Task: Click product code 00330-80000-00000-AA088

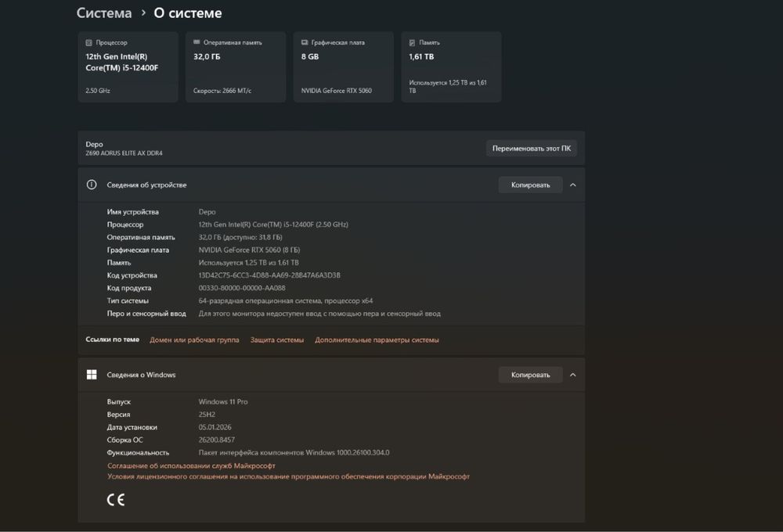Action: [242, 288]
